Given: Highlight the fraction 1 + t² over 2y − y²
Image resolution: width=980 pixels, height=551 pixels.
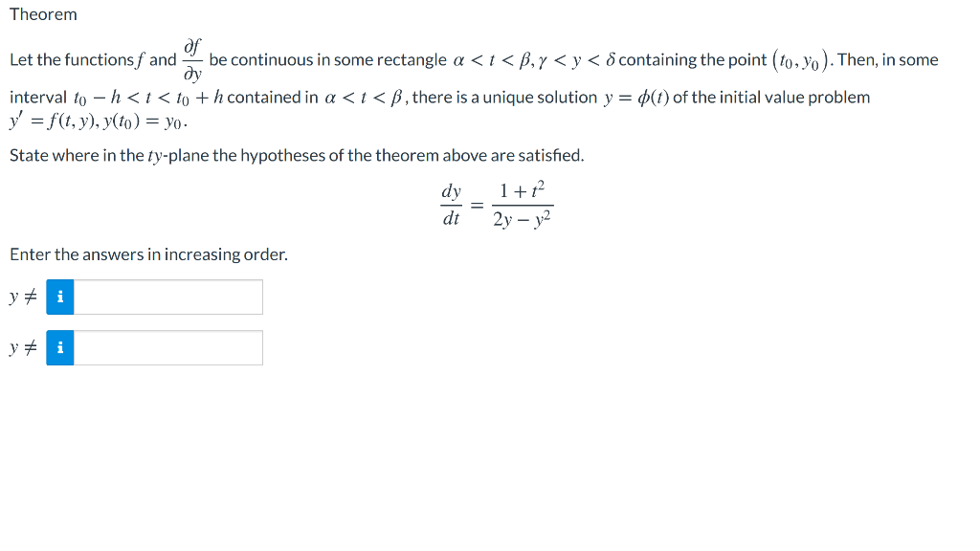Looking at the screenshot, I should (523, 204).
